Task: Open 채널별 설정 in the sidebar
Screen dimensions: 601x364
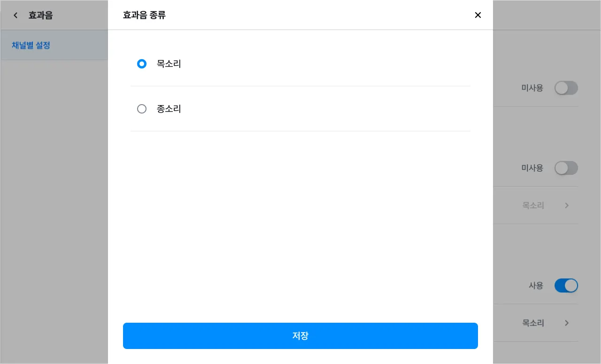Action: coord(31,45)
